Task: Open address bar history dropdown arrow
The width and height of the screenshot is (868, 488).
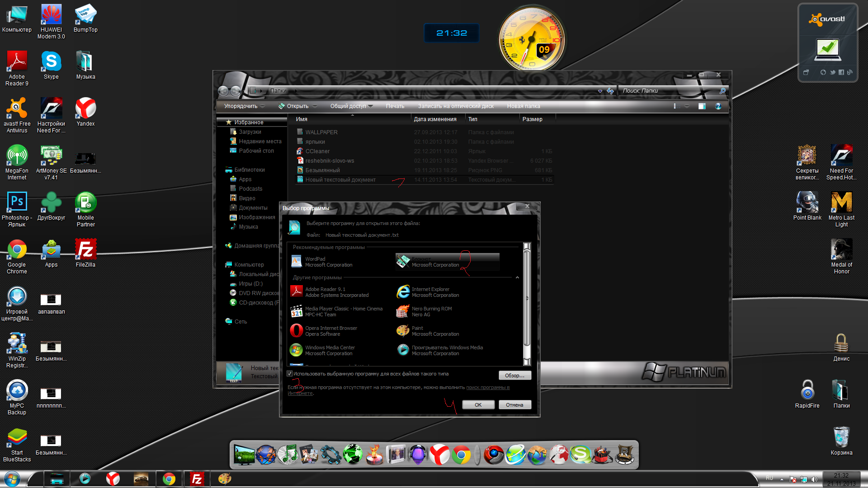Action: coord(600,91)
